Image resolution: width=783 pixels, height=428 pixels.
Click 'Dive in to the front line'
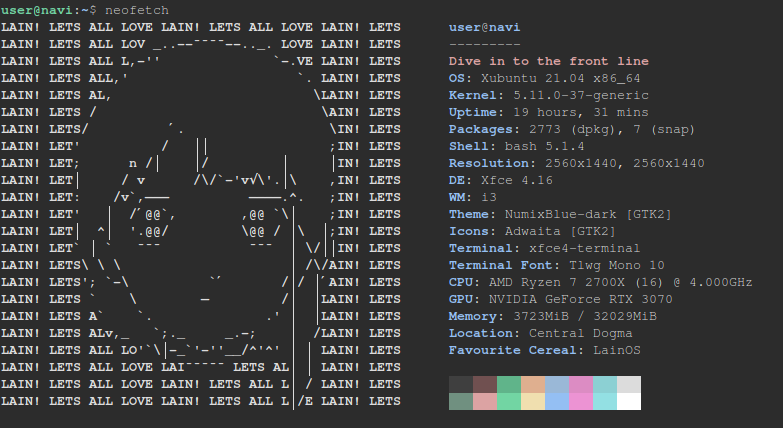(549, 61)
